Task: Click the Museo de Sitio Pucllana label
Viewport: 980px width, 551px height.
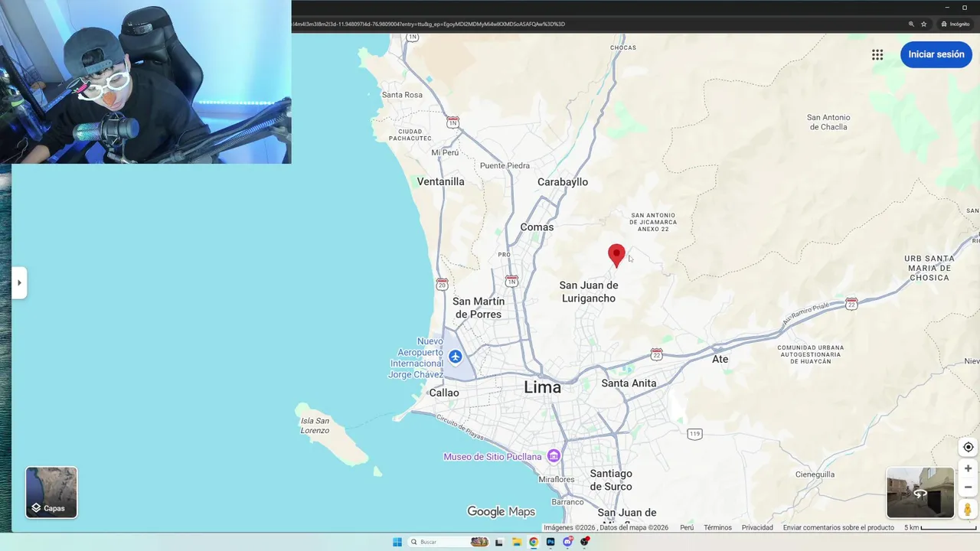Action: [492, 457]
